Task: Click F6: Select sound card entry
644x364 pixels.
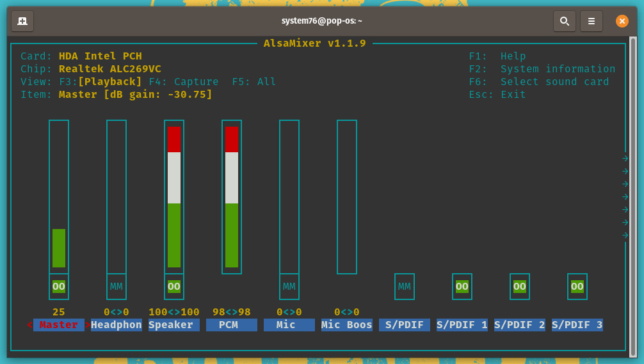Action: pos(539,82)
